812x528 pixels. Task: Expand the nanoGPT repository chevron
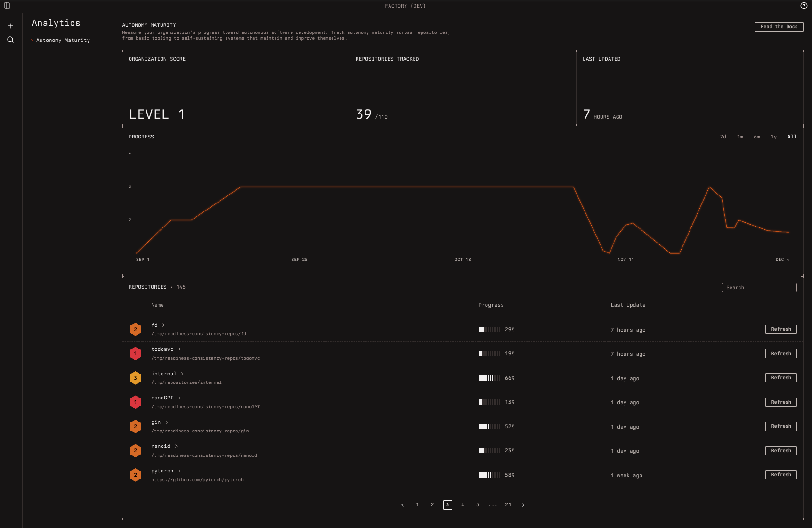point(179,398)
